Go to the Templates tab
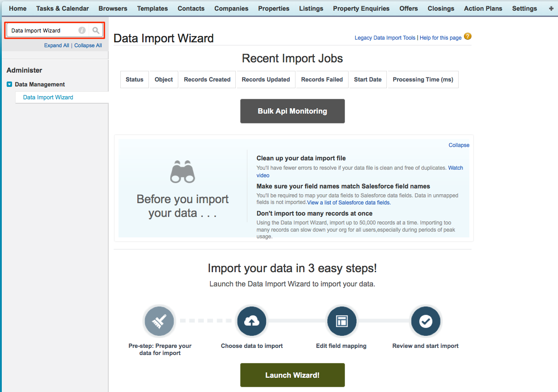 pyautogui.click(x=152, y=8)
